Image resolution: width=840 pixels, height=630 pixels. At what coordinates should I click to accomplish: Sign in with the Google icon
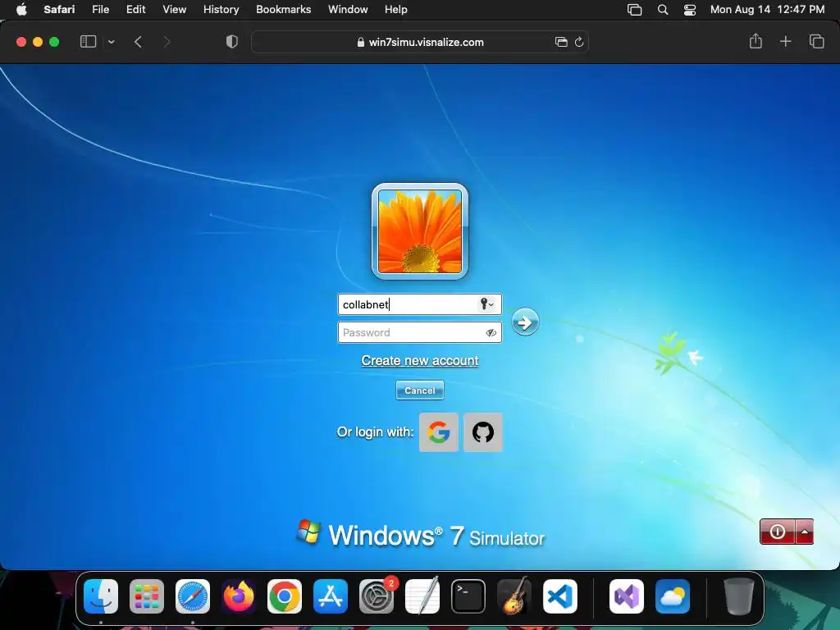point(438,431)
